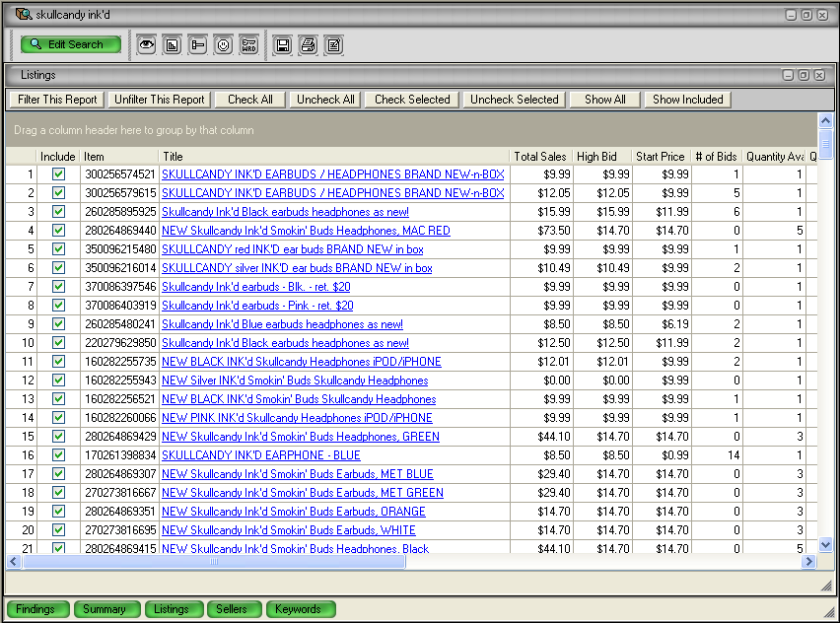Uncheck Include for item 300256574521

pos(58,174)
